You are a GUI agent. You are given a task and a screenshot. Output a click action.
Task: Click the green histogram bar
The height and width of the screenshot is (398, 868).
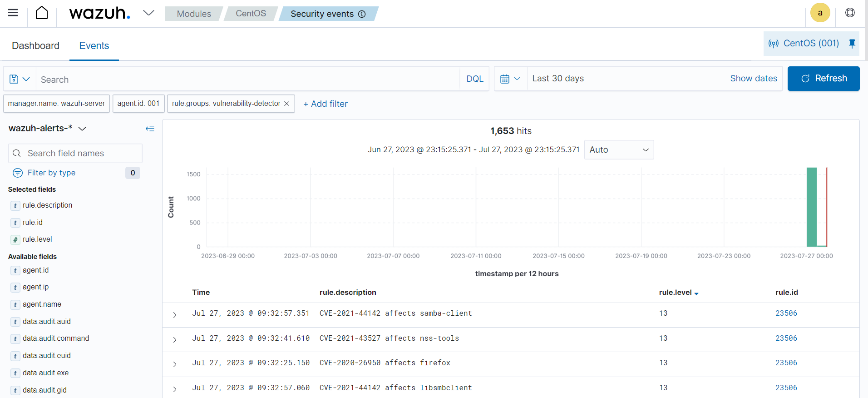click(x=812, y=207)
